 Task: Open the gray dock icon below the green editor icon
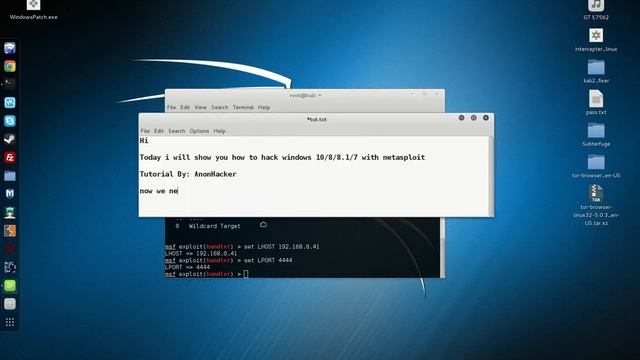(10, 304)
